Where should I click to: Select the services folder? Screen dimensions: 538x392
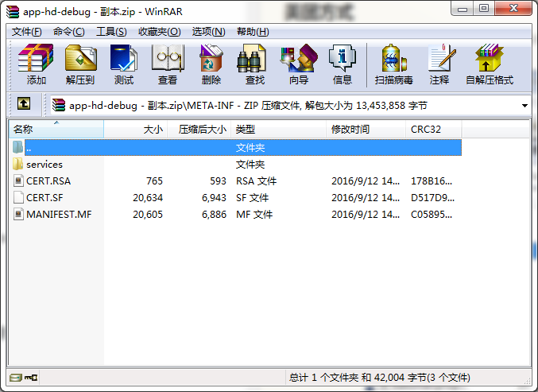(x=44, y=164)
